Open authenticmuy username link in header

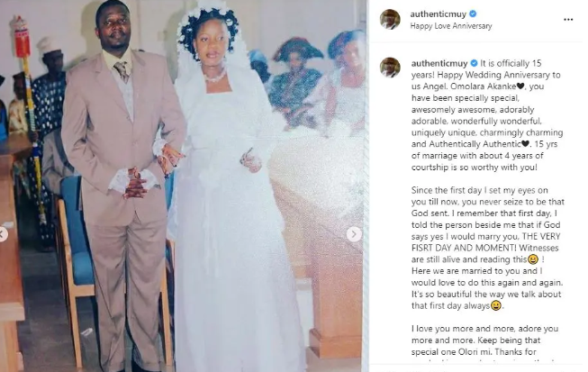[x=438, y=14]
